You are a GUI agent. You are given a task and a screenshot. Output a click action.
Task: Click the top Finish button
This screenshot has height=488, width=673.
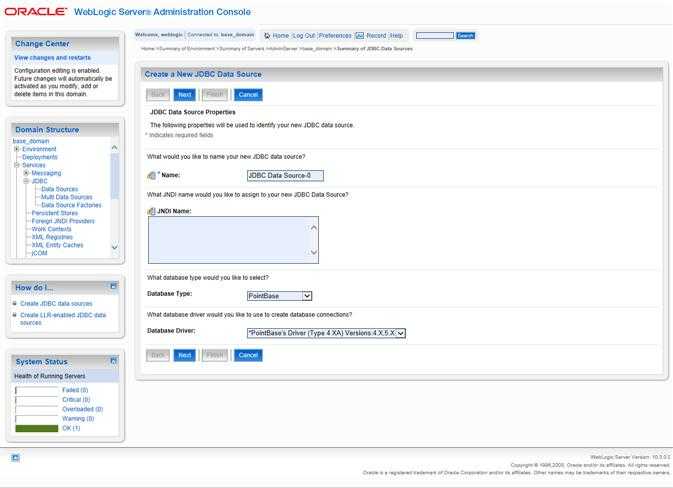[x=215, y=95]
